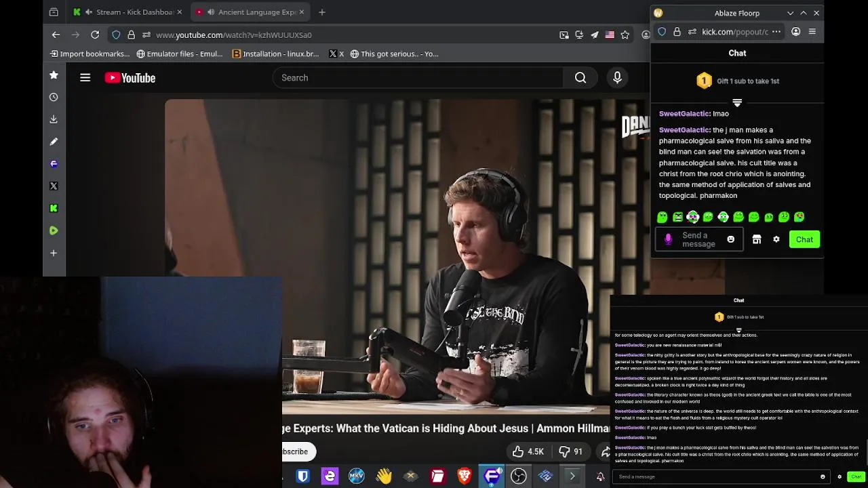Image resolution: width=868 pixels, height=488 pixels.
Task: Open the green play icon sidebar panel
Action: click(x=54, y=230)
